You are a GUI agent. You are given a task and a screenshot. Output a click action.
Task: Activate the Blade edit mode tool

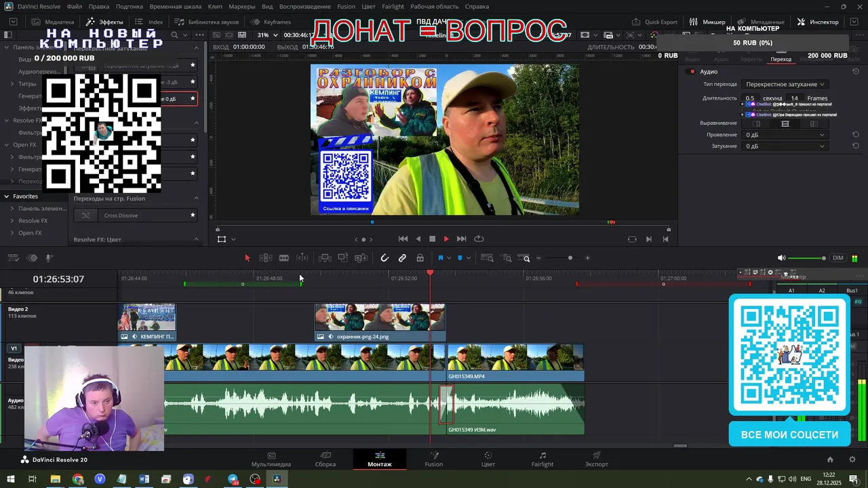(x=284, y=258)
